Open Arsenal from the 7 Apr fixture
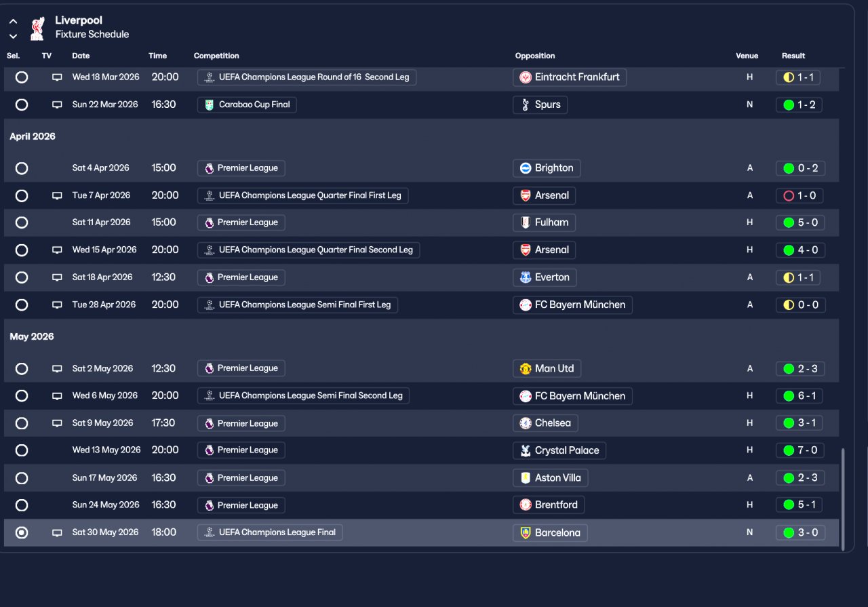The height and width of the screenshot is (607, 868). click(x=545, y=195)
